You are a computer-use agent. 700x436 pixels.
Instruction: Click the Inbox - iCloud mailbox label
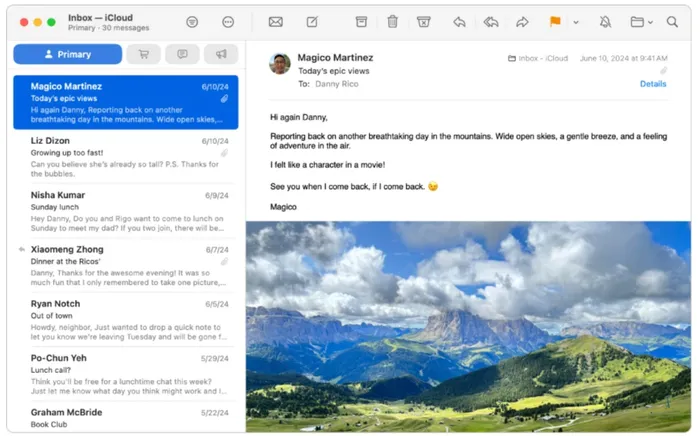pyautogui.click(x=538, y=58)
